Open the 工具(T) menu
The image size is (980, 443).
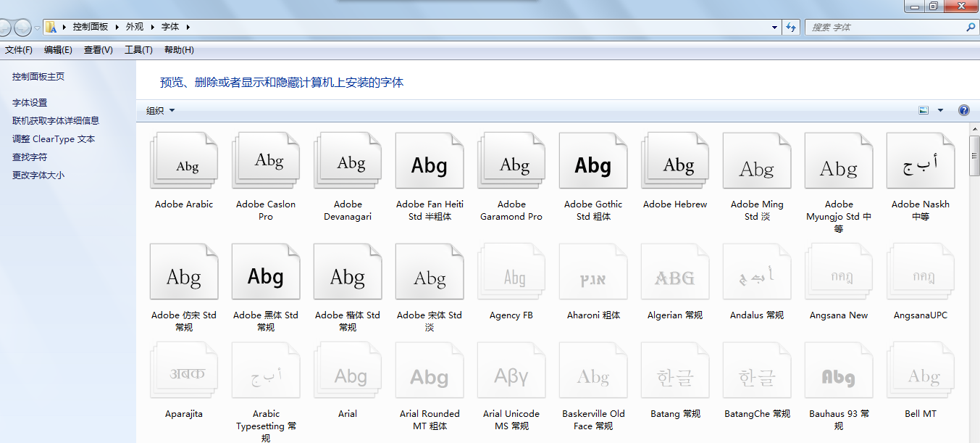coord(138,50)
